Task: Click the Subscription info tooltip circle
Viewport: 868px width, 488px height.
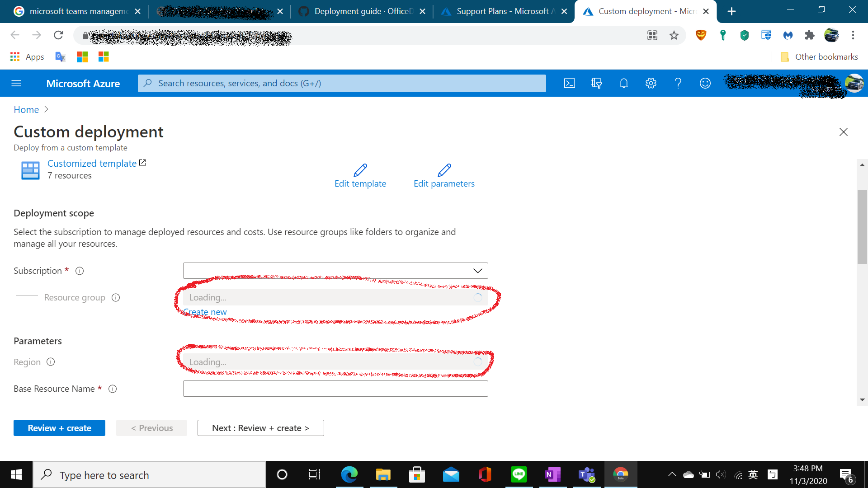Action: (x=79, y=271)
